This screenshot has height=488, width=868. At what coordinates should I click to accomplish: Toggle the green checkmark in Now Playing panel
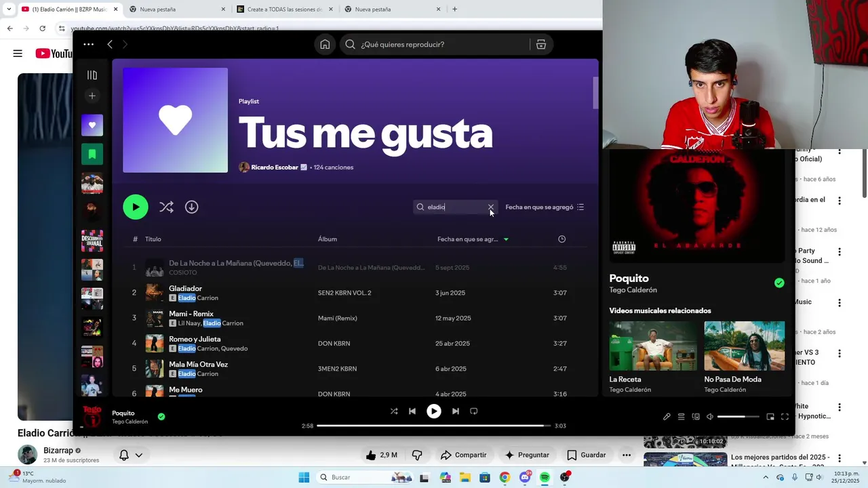pos(779,283)
